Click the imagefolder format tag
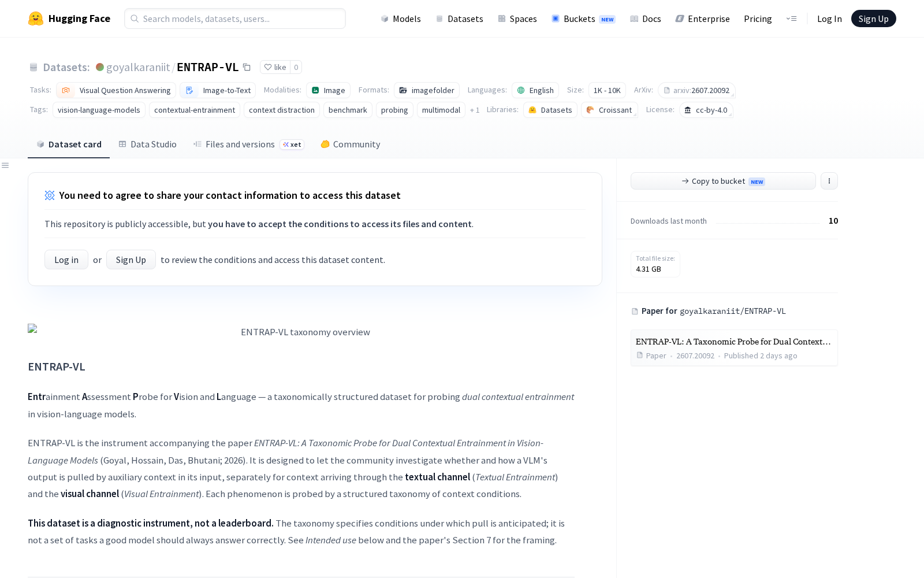 [x=427, y=90]
